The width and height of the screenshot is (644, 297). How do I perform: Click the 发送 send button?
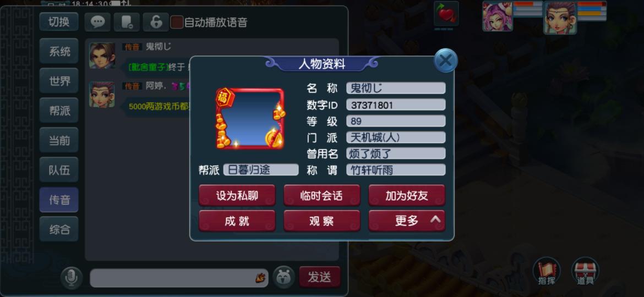(x=320, y=277)
